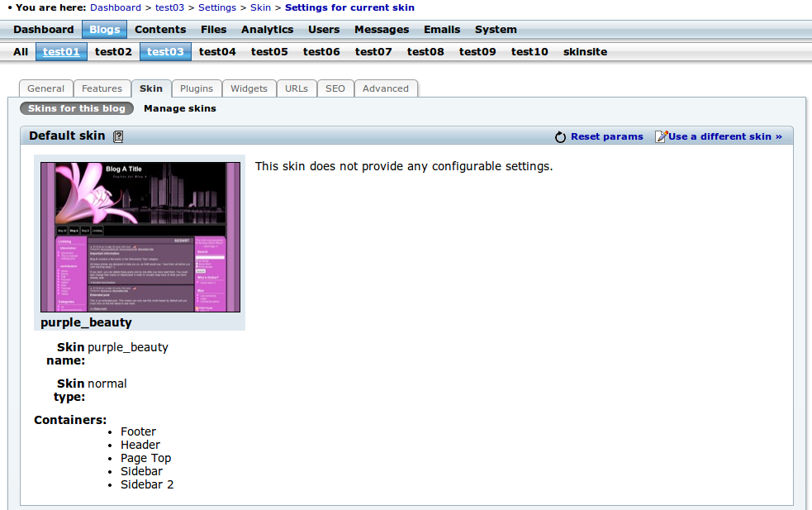This screenshot has height=510, width=812.
Task: Open the Messages menu
Action: pyautogui.click(x=382, y=30)
